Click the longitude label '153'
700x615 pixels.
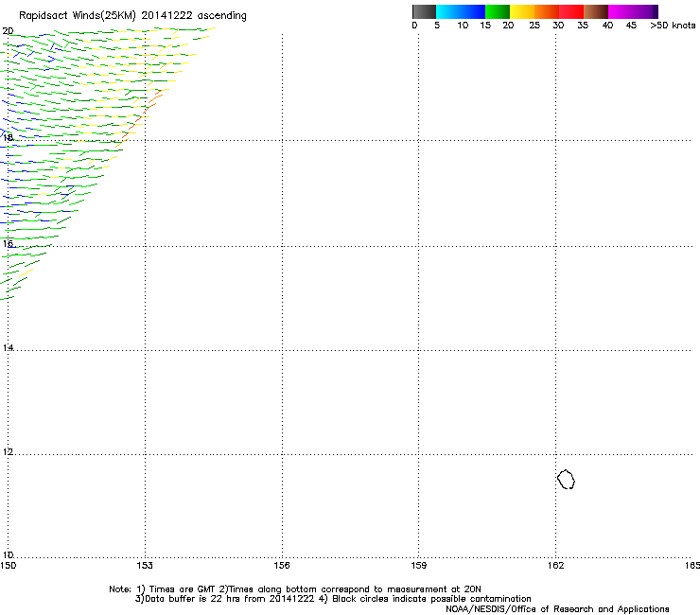tap(145, 566)
